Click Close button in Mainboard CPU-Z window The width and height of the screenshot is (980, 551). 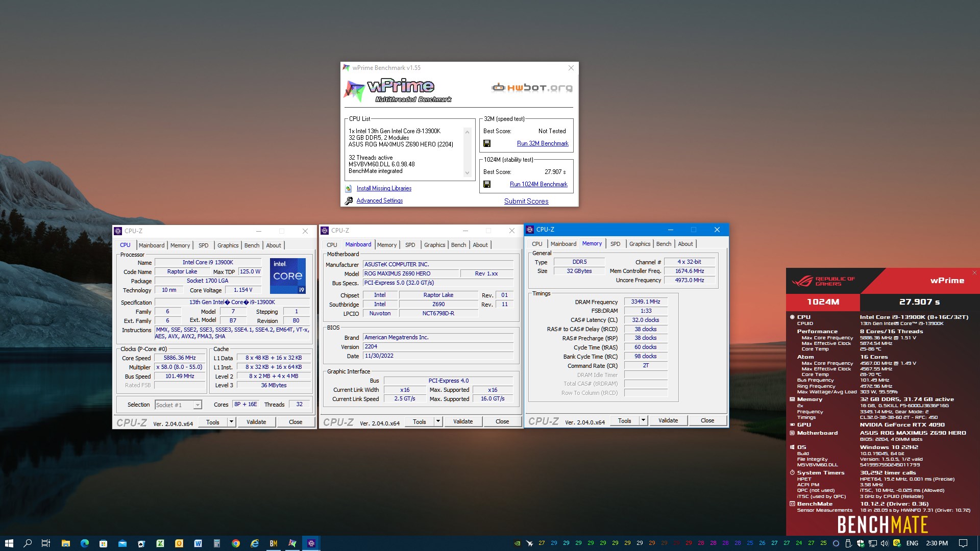(x=502, y=421)
